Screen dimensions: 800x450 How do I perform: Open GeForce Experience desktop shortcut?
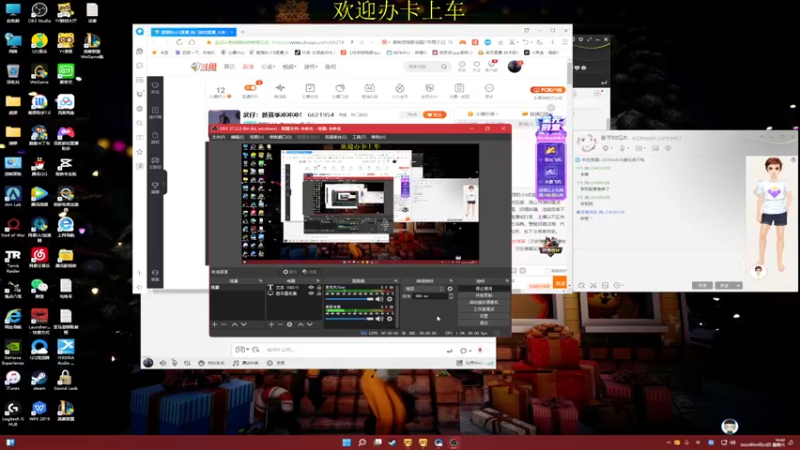13,352
